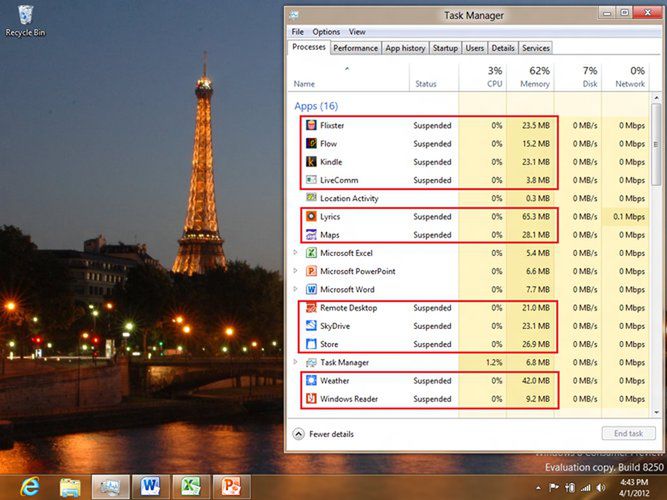Click the End task button
The height and width of the screenshot is (500, 667).
[x=628, y=434]
